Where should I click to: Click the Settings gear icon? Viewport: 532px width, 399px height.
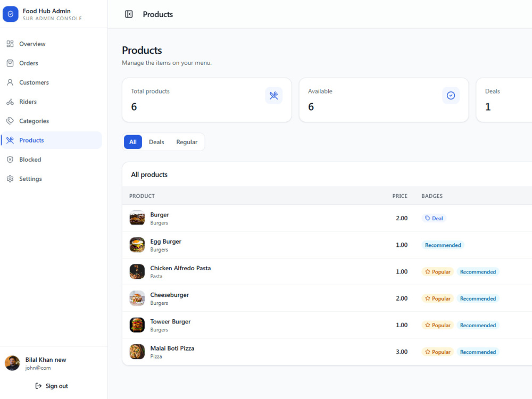point(10,179)
